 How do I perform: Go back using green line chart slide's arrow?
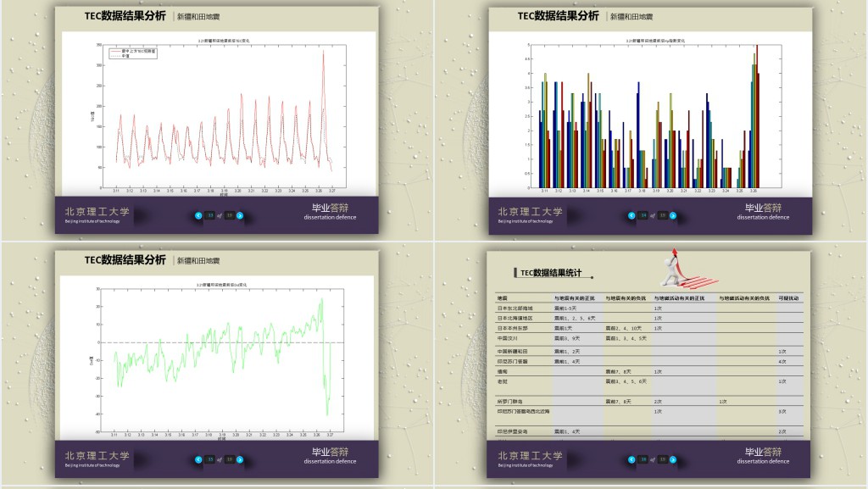pos(199,459)
